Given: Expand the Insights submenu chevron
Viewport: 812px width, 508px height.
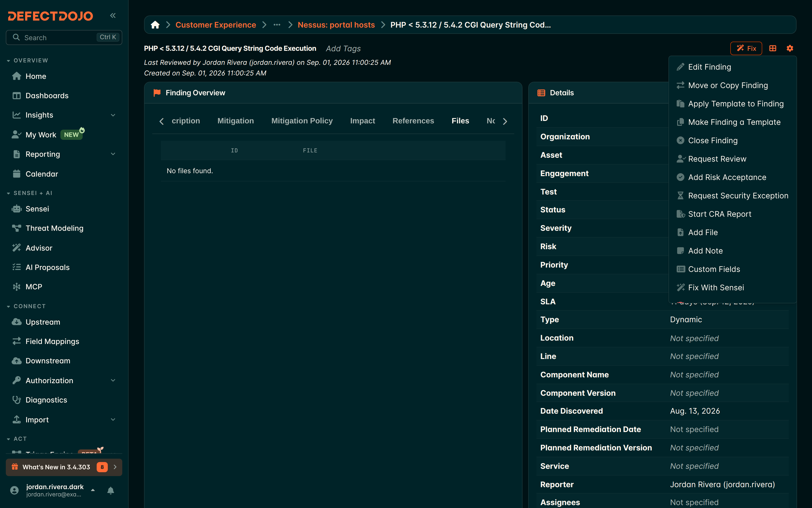Looking at the screenshot, I should coord(113,115).
